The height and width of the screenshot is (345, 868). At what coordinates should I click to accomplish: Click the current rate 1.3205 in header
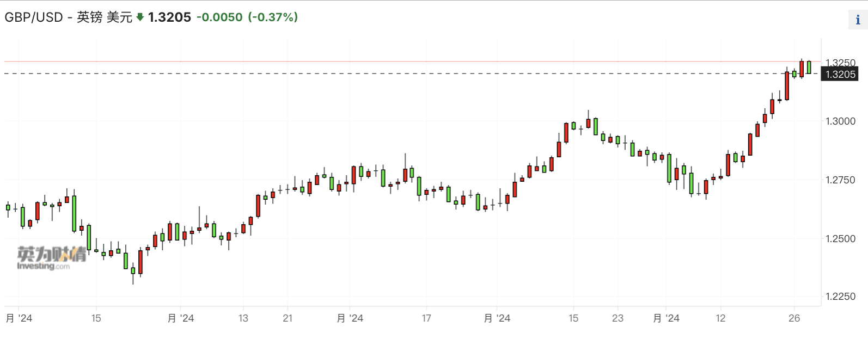(169, 17)
